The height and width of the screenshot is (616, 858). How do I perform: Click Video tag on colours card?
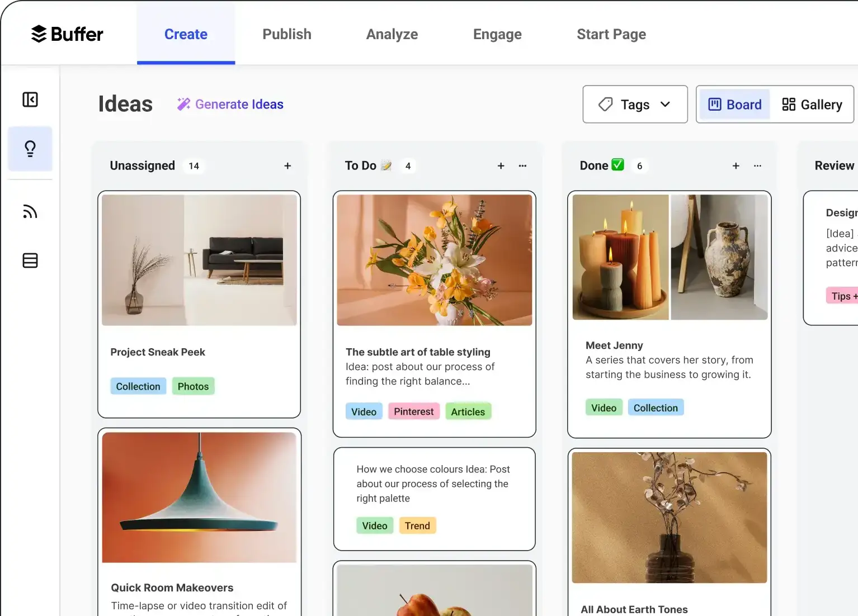(375, 525)
